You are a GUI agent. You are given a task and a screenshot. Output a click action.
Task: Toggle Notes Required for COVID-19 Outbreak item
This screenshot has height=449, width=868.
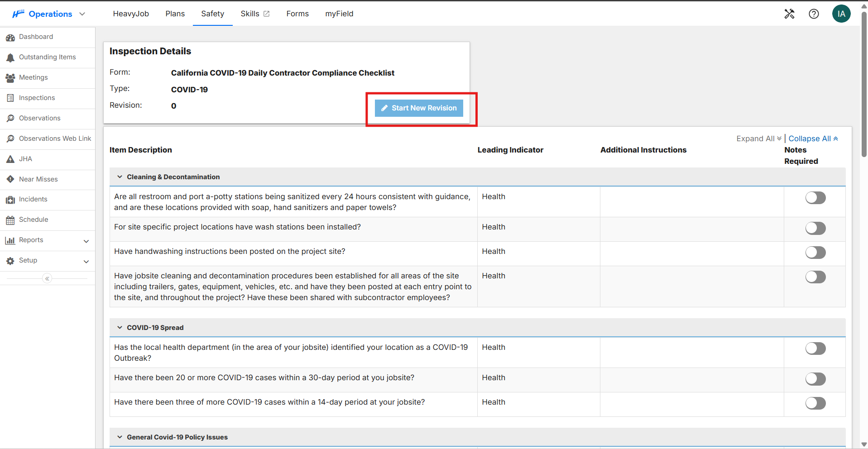point(815,349)
